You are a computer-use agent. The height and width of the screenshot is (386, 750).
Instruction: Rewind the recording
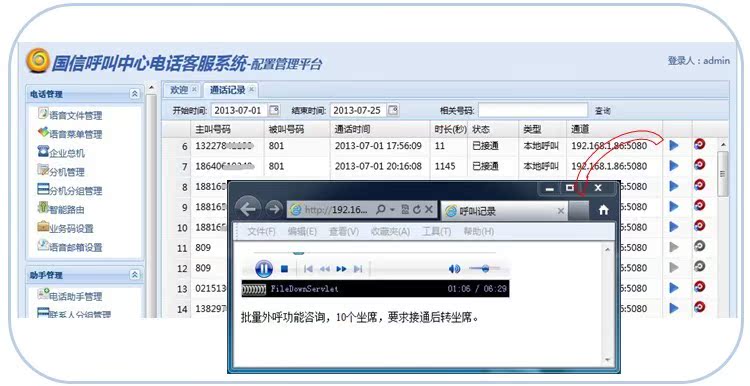tap(325, 269)
